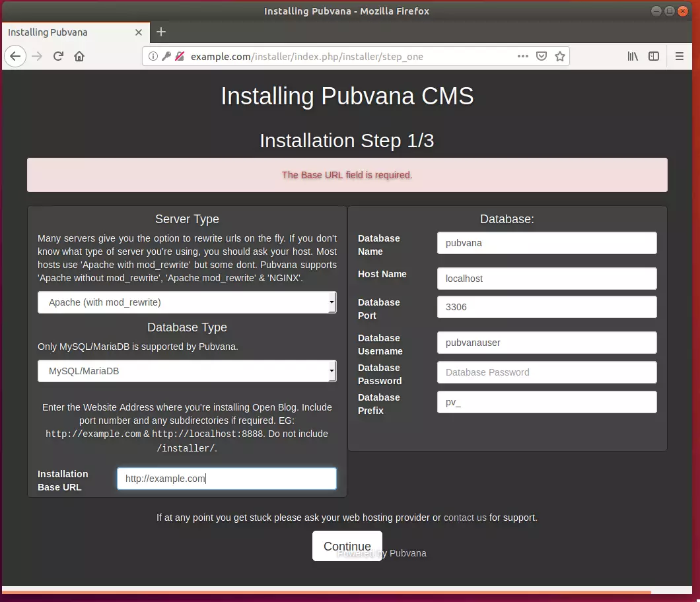Open the Library bookmarks and history icon
The width and height of the screenshot is (700, 602).
pos(633,56)
